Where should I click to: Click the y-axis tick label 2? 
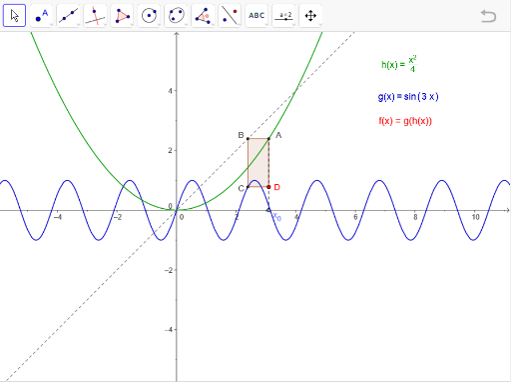[x=170, y=150]
